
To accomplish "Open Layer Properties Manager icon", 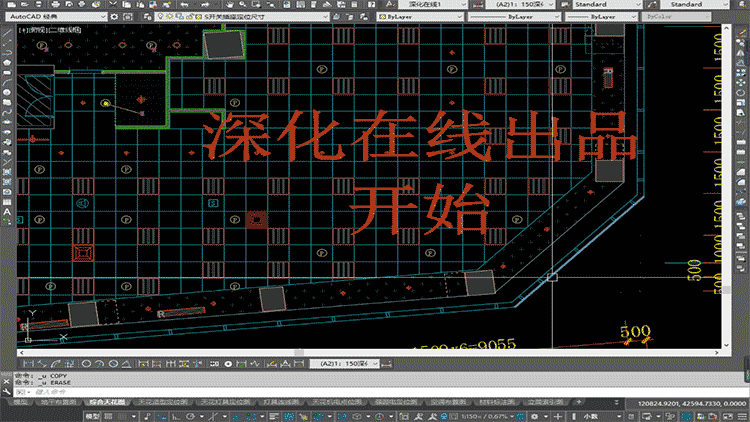I will click(147, 16).
